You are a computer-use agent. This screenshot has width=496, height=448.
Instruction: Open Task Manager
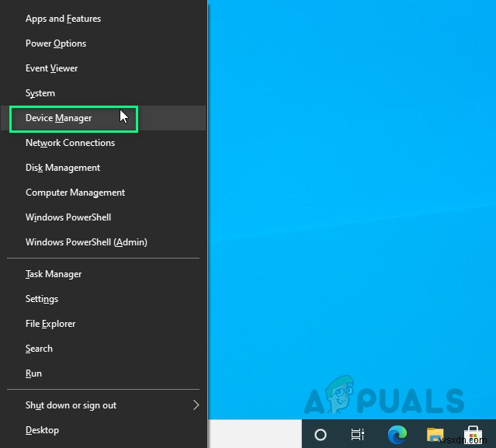103,274
